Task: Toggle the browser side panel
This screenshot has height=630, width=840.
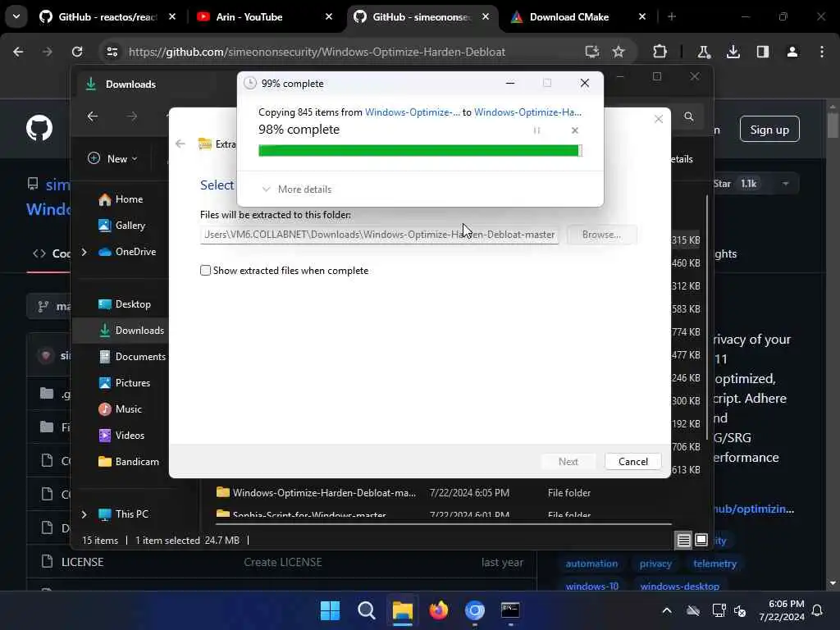Action: tap(762, 52)
